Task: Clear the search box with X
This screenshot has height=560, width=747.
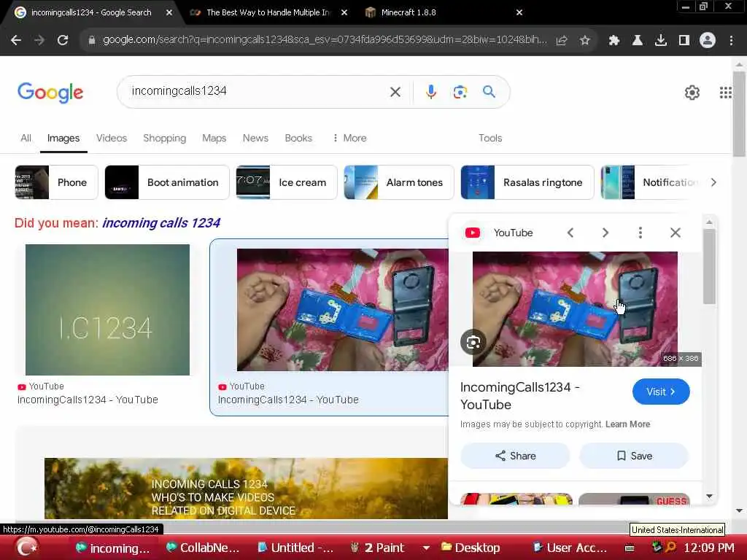Action: tap(395, 92)
